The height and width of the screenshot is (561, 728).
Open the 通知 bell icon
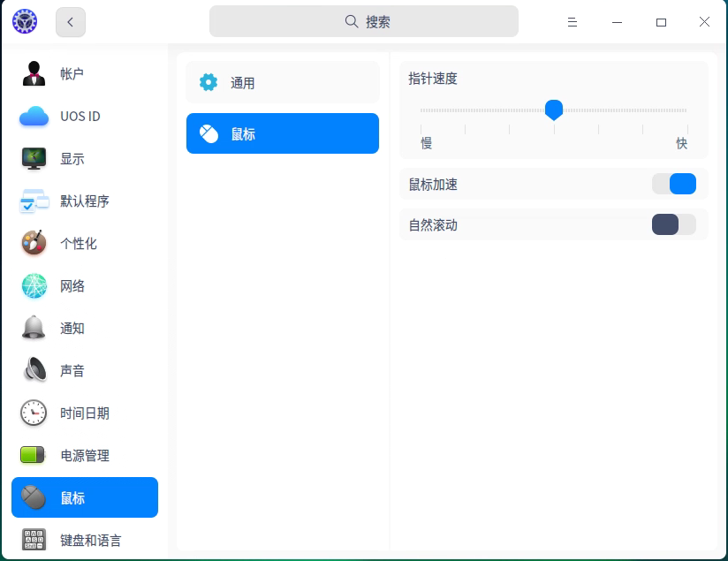coord(34,328)
